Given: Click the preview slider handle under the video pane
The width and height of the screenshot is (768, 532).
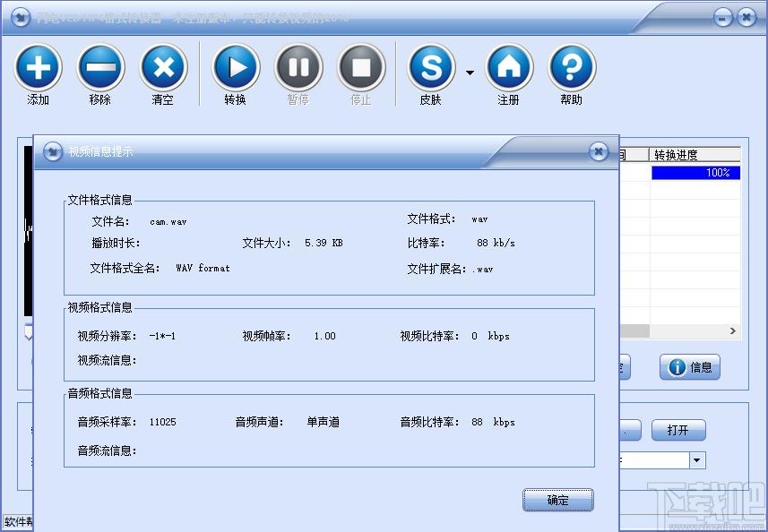Looking at the screenshot, I should tap(29, 333).
